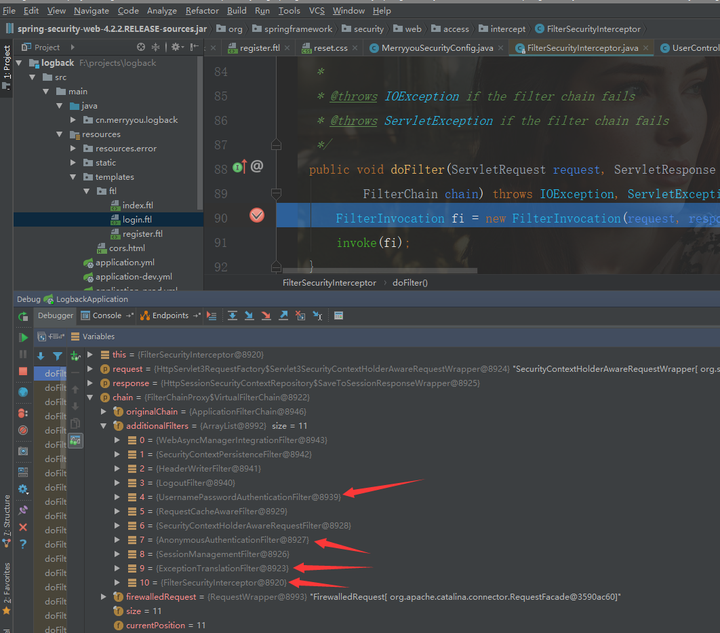The width and height of the screenshot is (720, 633).
Task: Click Evaluate Expression calculator icon
Action: [338, 316]
